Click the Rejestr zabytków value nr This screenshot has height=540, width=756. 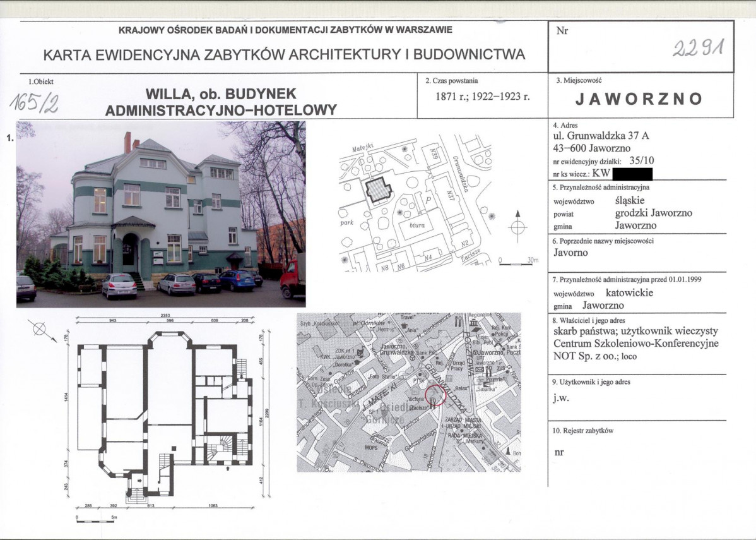click(558, 452)
